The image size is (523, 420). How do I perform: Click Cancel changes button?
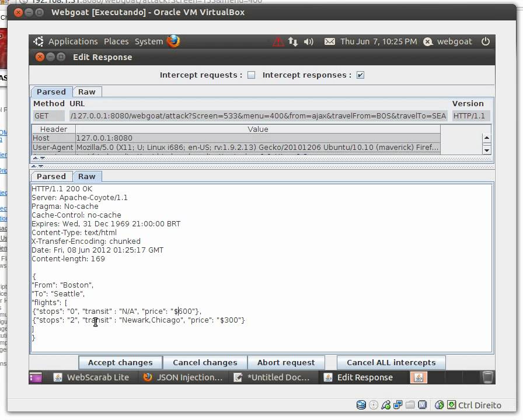[x=205, y=363]
